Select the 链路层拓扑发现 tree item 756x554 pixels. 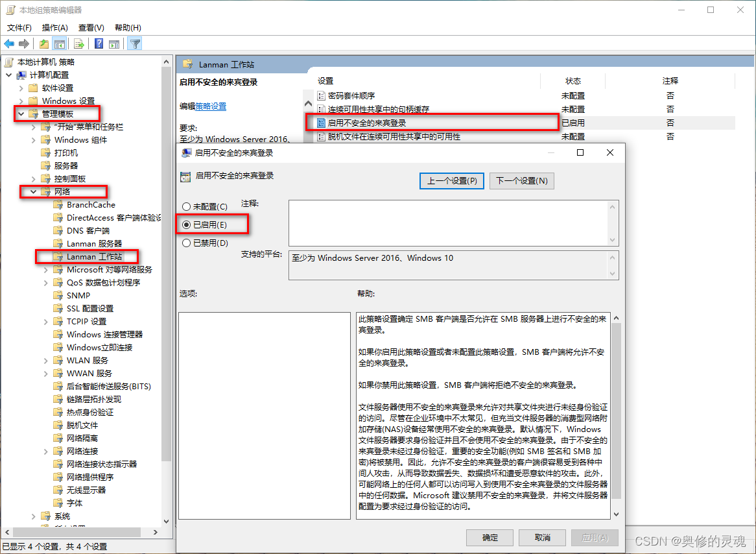93,399
